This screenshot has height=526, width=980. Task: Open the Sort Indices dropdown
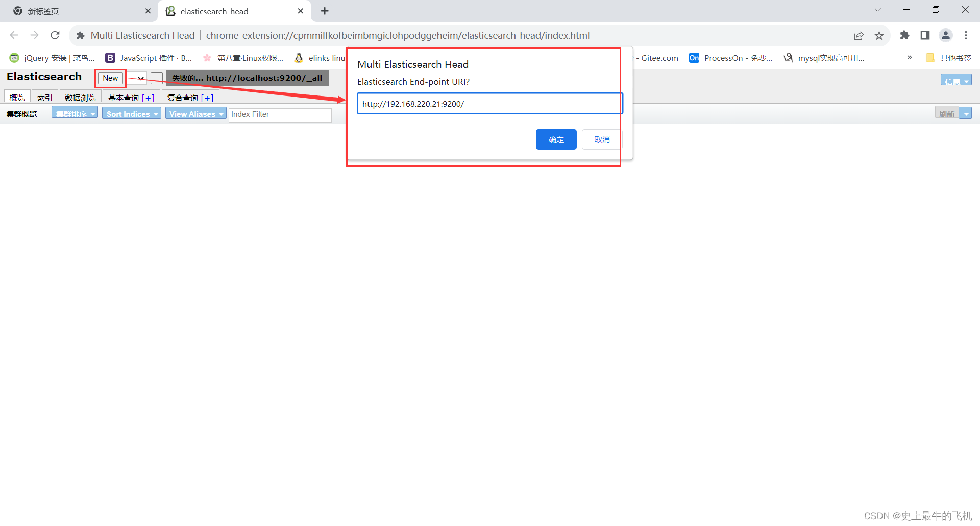(132, 114)
